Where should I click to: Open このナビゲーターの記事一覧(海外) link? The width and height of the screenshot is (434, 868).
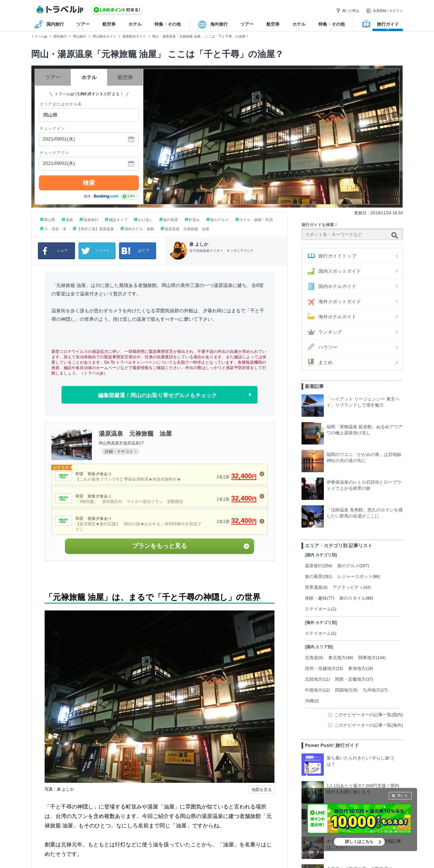coord(365,725)
